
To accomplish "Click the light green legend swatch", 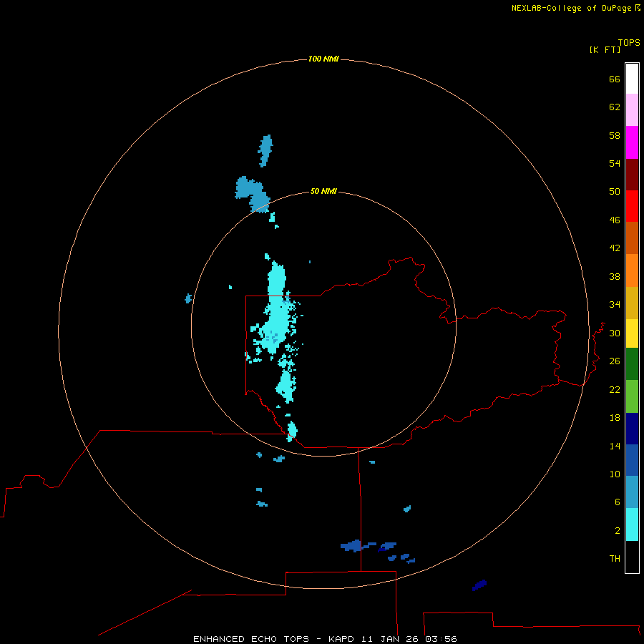I will pos(632,396).
